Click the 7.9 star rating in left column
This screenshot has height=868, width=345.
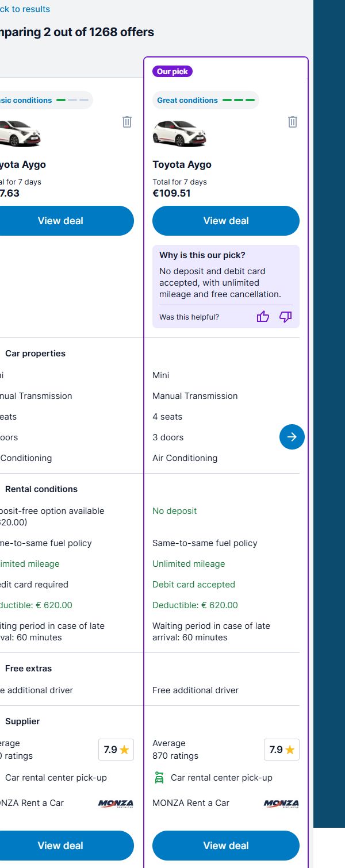click(116, 750)
